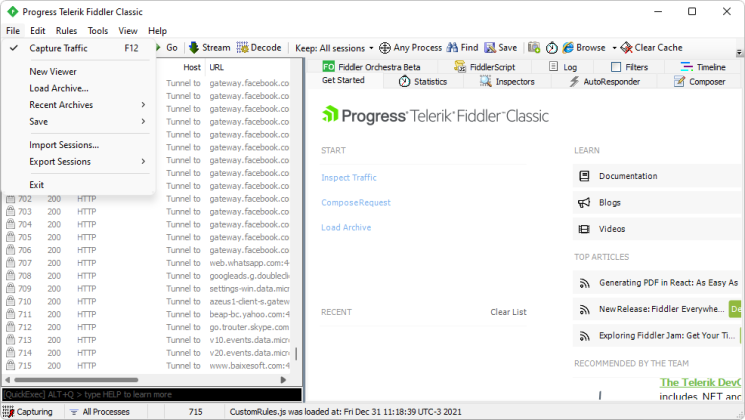The image size is (745, 420).
Task: Click the camera screenshot toolbar icon
Action: click(534, 48)
